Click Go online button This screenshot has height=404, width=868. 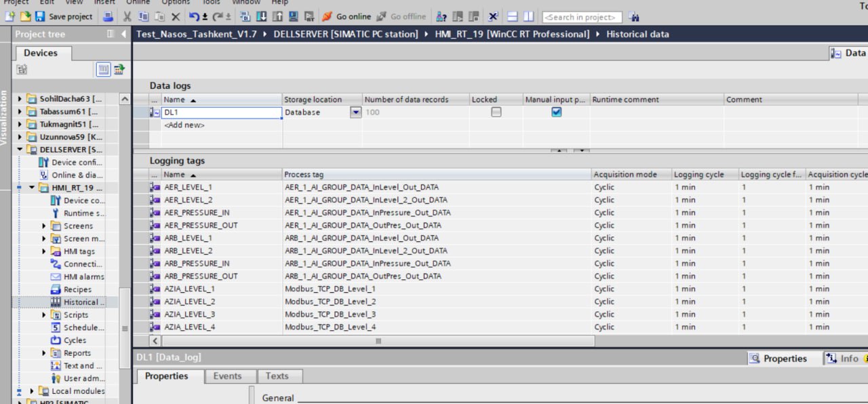346,16
